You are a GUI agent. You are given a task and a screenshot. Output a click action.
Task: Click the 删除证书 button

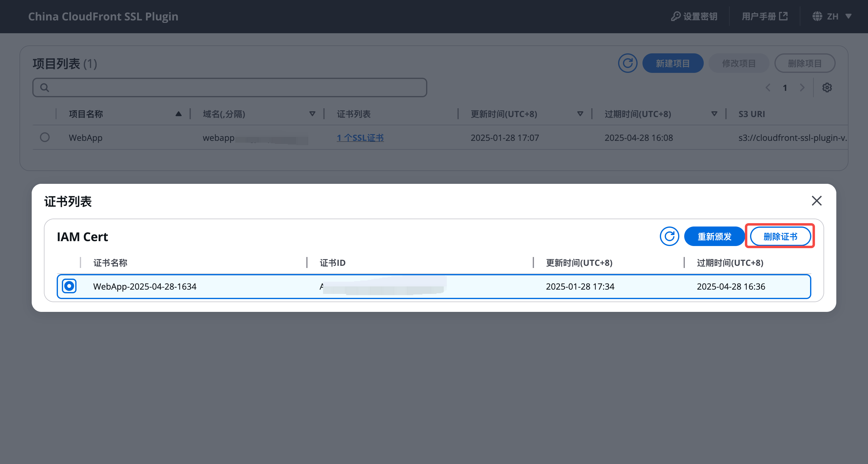pos(780,236)
